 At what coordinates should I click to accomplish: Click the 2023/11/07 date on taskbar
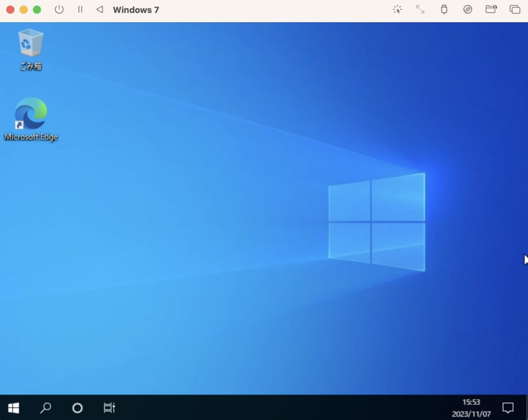tap(471, 414)
